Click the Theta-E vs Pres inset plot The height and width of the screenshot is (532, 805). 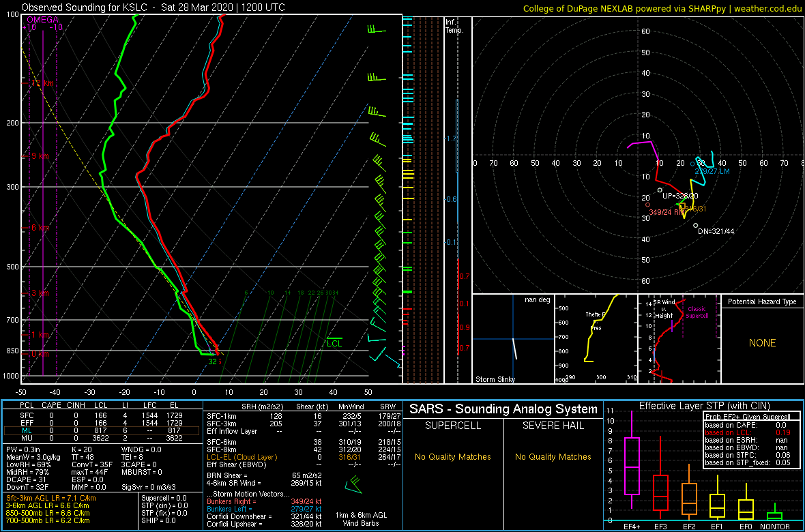[x=596, y=339]
